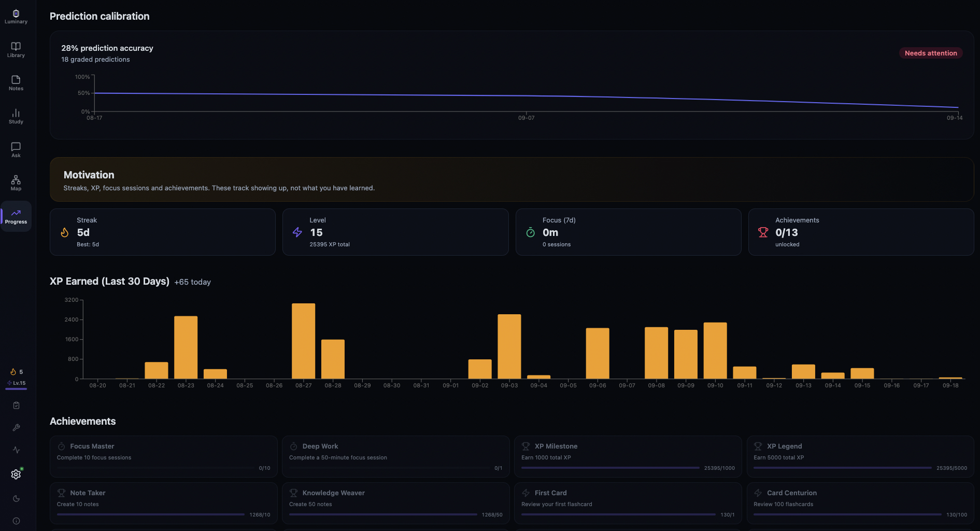Screen dimensions: 980x531
Task: Click the "0/13" achievements count
Action: pos(787,233)
